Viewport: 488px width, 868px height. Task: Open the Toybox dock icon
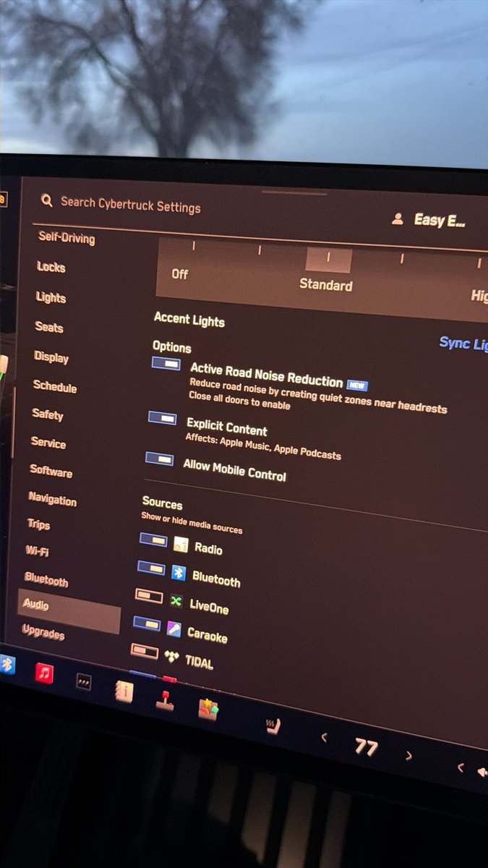coord(208,708)
